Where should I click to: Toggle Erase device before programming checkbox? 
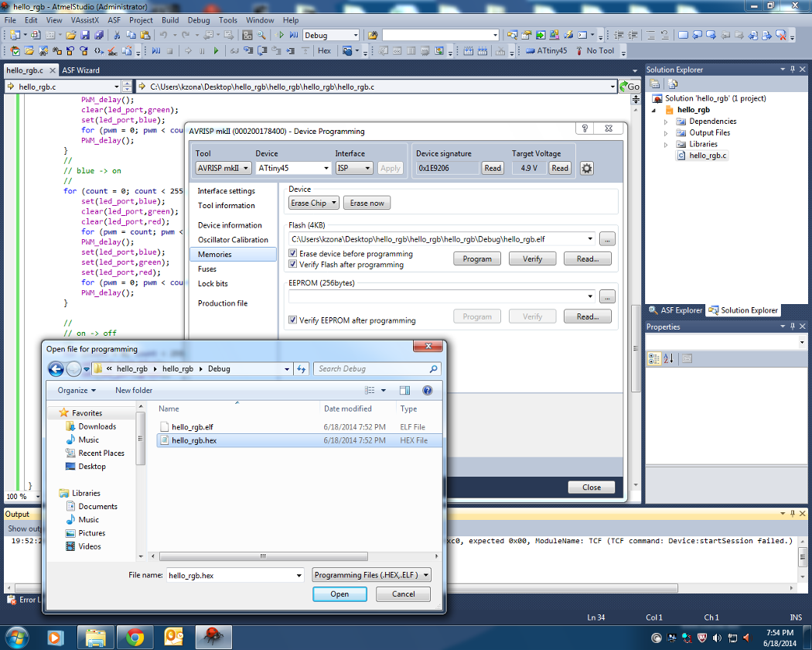click(293, 254)
